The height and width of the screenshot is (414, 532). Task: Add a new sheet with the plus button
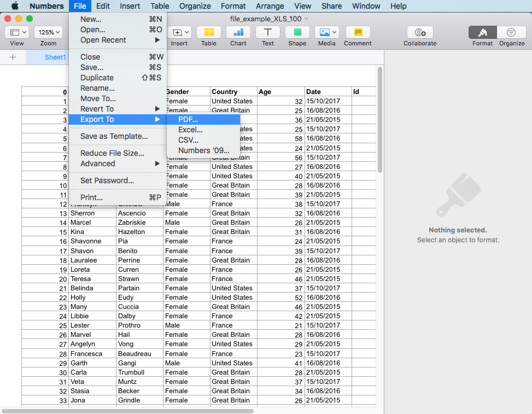pos(13,56)
